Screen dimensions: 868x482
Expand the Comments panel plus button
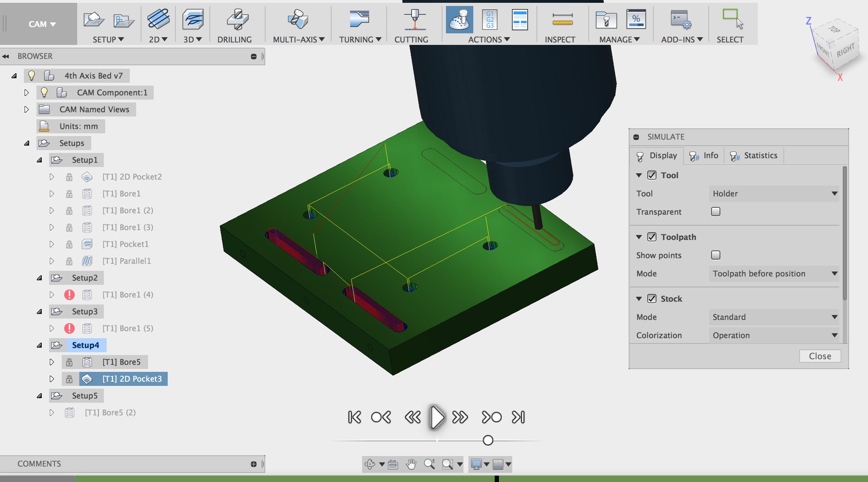coord(254,464)
